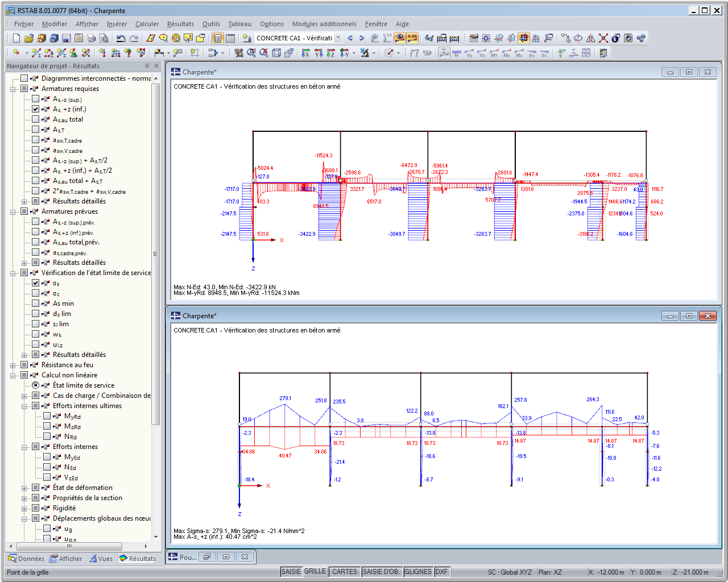
Task: Click the new document icon
Action: [x=16, y=38]
